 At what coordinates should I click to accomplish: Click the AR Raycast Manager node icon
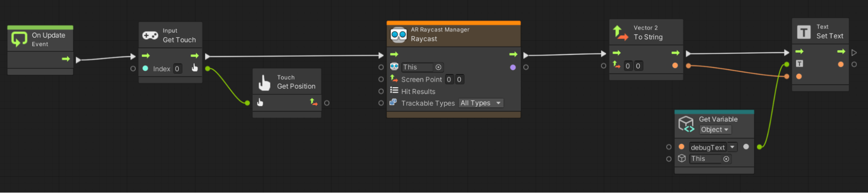point(398,35)
